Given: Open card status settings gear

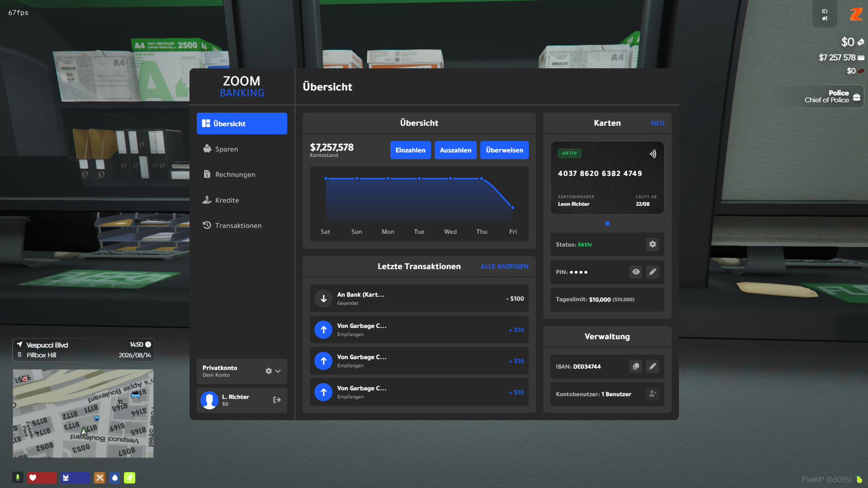Looking at the screenshot, I should point(652,244).
